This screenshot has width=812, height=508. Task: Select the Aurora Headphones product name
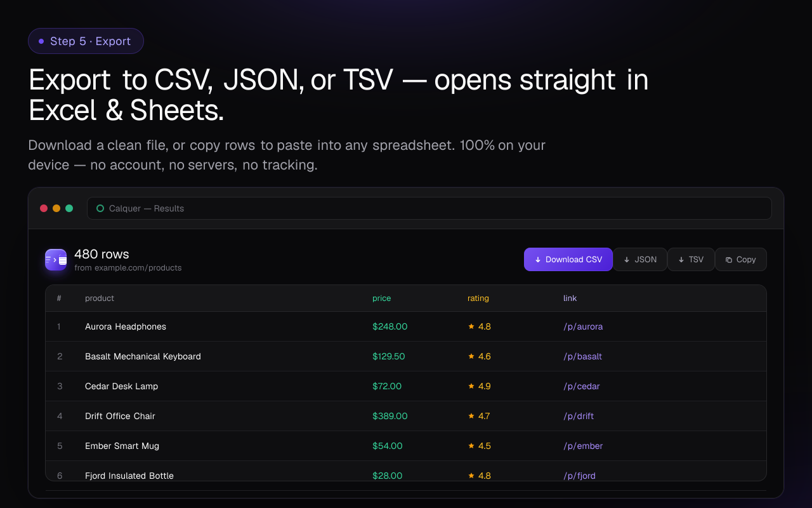coord(126,326)
